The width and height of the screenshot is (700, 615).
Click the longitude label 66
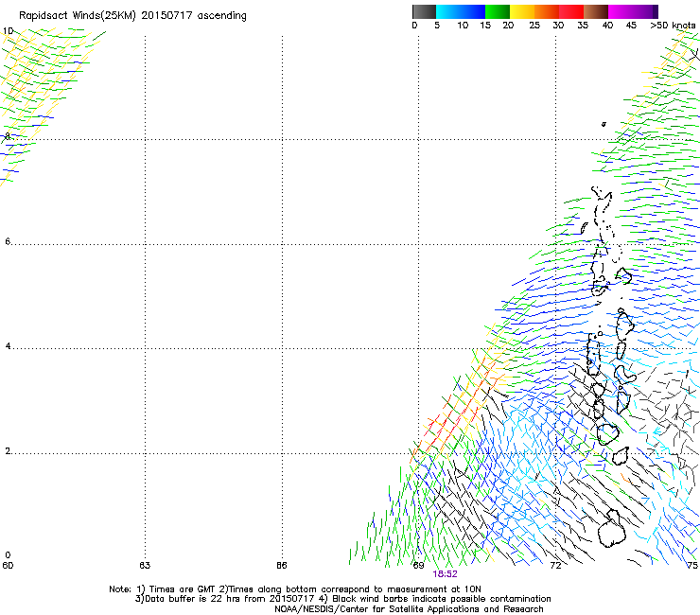(x=281, y=566)
